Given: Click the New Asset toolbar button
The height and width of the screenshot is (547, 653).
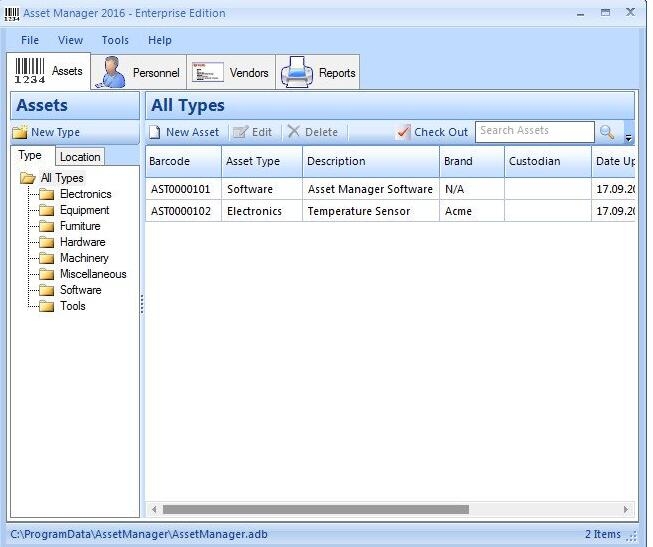Looking at the screenshot, I should (x=184, y=132).
